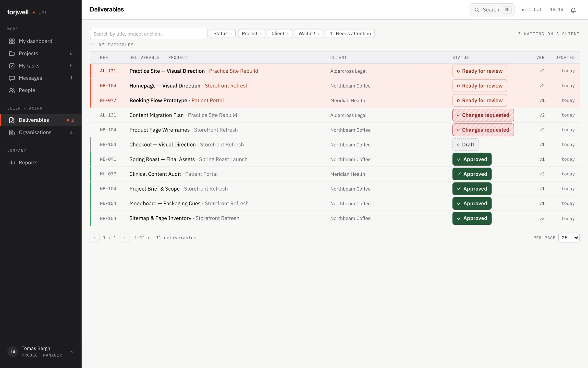The image size is (588, 368).
Task: Select Sitemap & Page Inventory row title
Action: coord(160,218)
